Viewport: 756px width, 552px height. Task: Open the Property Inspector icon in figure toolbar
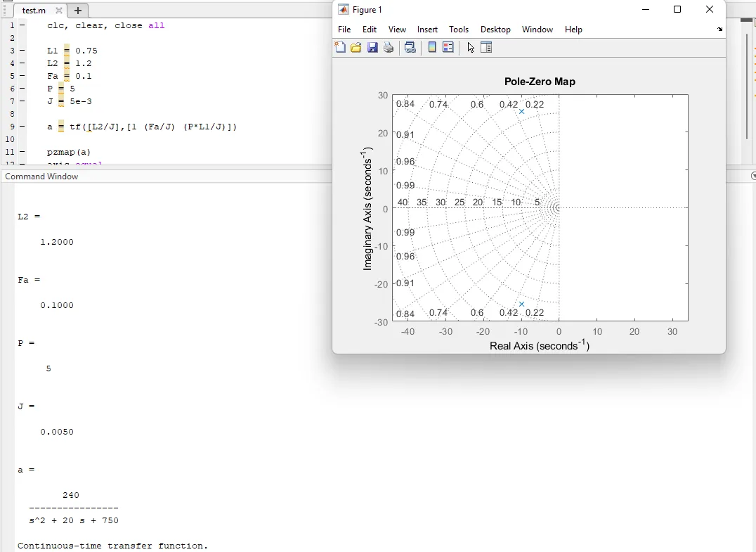486,48
